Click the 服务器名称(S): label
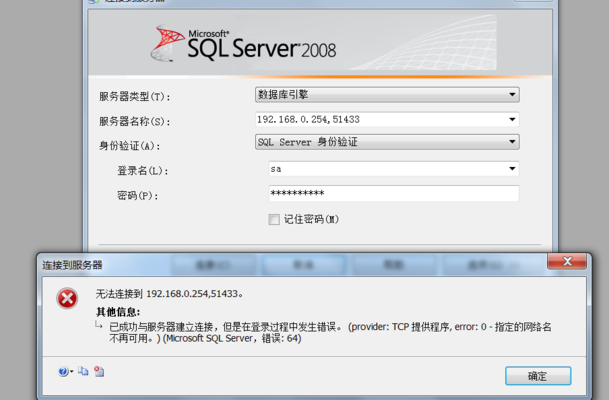The width and height of the screenshot is (609, 400). tap(135, 121)
